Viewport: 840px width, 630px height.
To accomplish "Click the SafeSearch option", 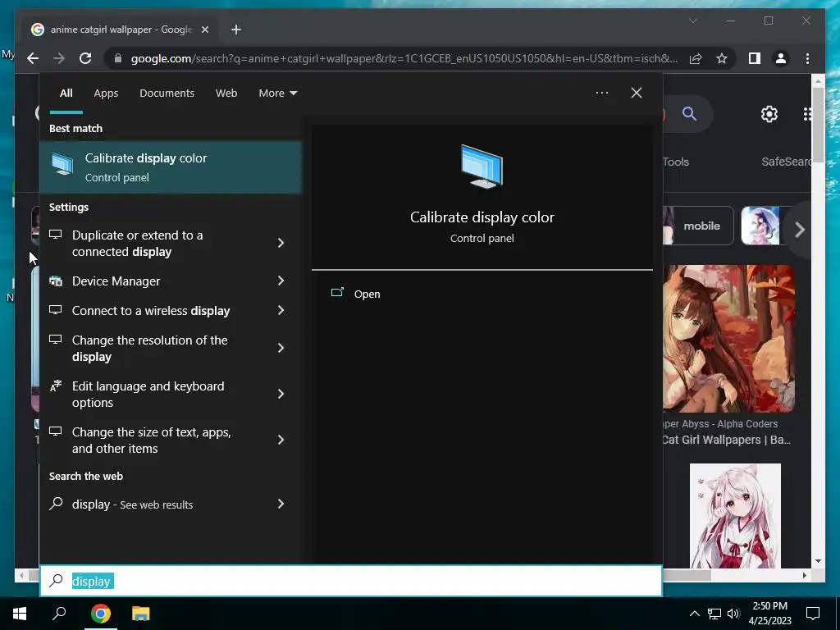I will pyautogui.click(x=787, y=162).
